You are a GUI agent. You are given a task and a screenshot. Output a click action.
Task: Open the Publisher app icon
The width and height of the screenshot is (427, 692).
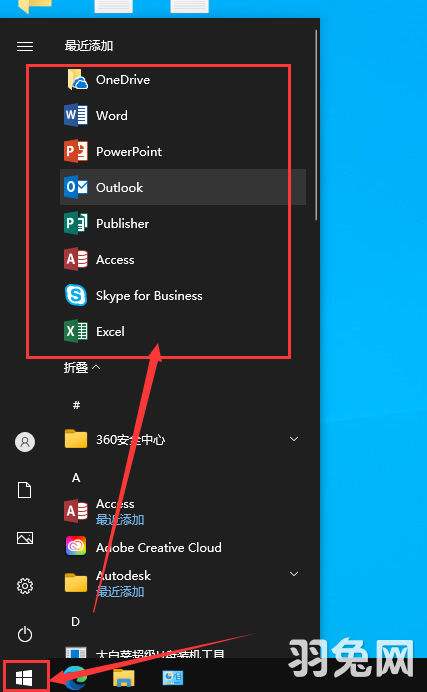[76, 223]
